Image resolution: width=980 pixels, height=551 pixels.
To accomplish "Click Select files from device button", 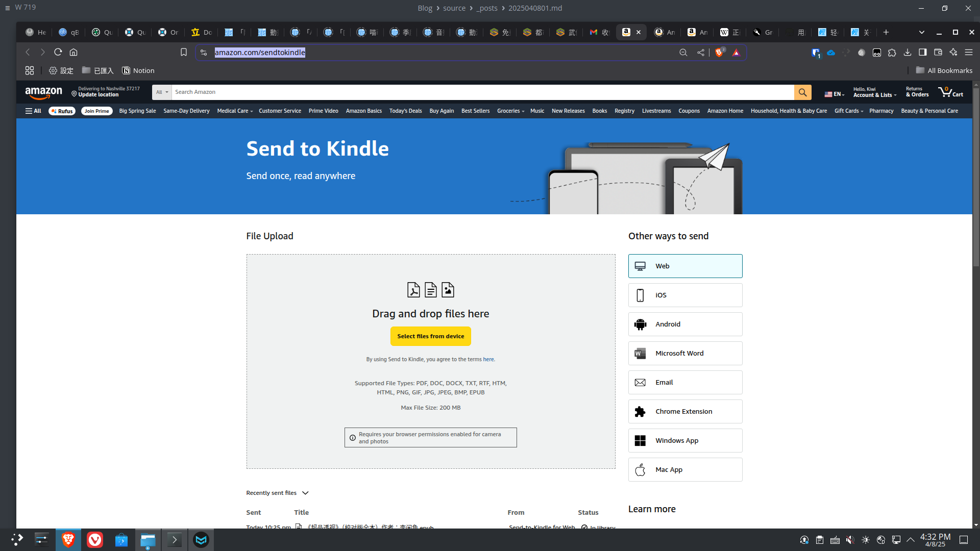I will pyautogui.click(x=430, y=336).
